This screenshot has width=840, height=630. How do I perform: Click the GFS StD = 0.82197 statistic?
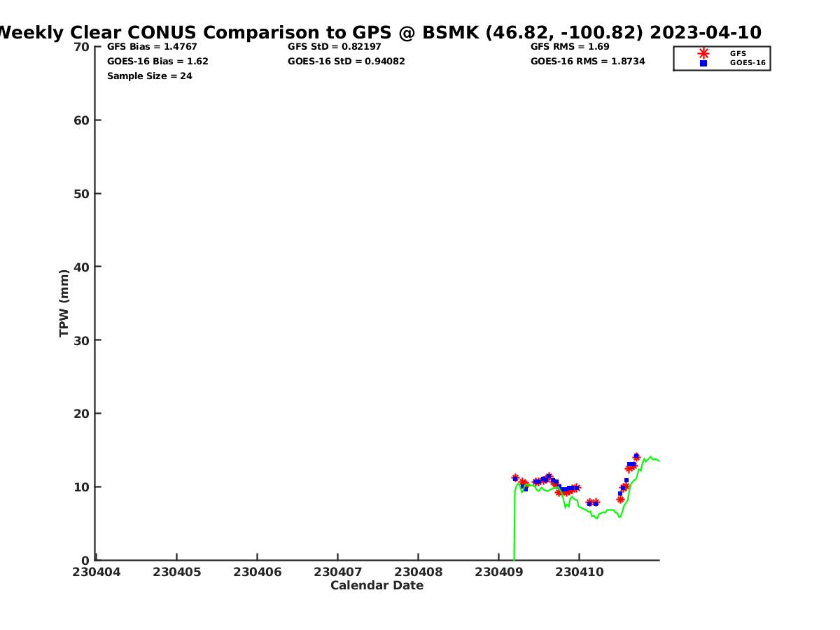click(335, 47)
